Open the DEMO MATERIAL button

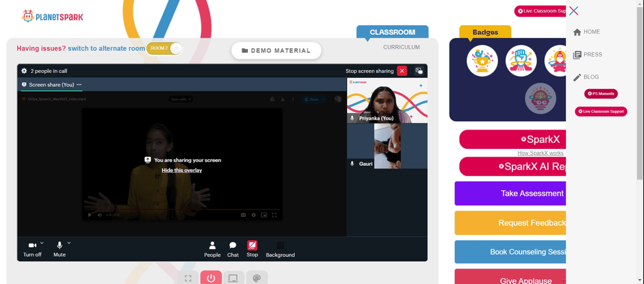(x=276, y=50)
